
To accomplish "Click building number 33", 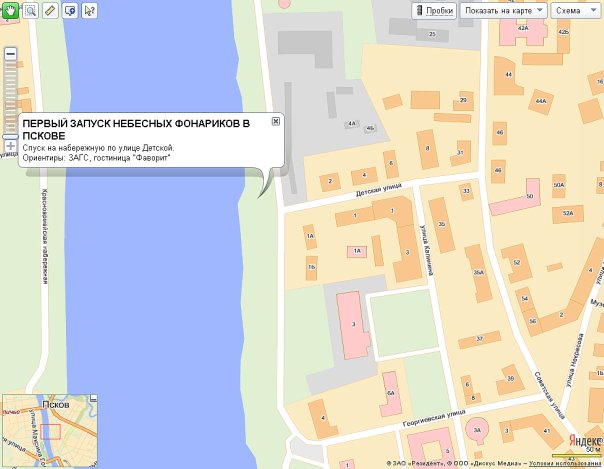I will 466,191.
